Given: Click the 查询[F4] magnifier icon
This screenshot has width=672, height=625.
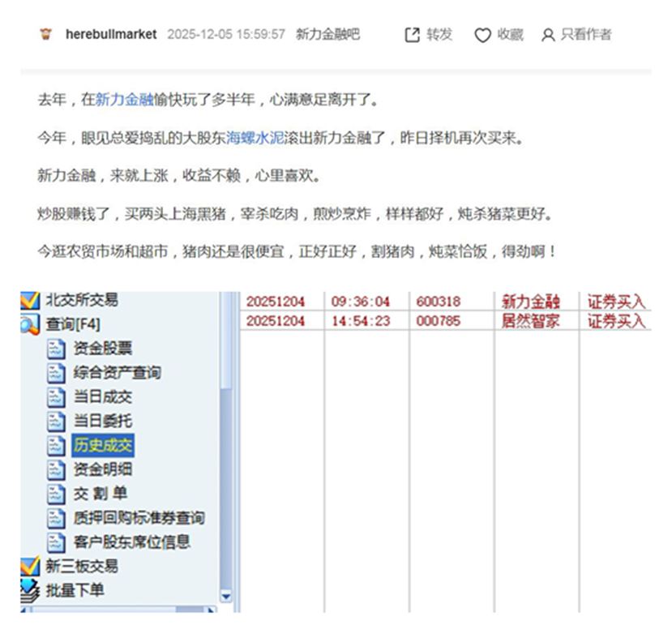Looking at the screenshot, I should (30, 324).
